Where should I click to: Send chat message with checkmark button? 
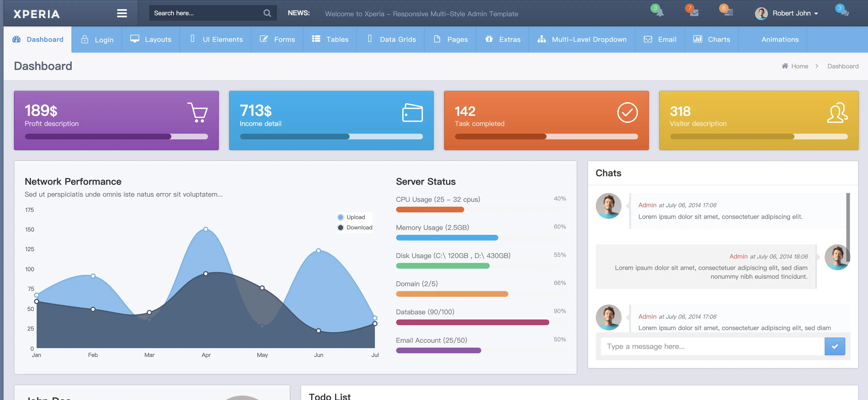tap(835, 346)
